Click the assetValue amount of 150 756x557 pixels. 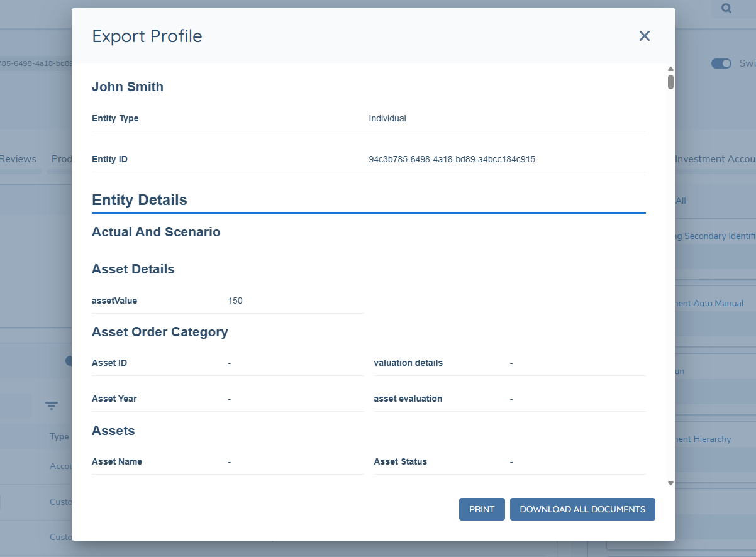point(235,301)
